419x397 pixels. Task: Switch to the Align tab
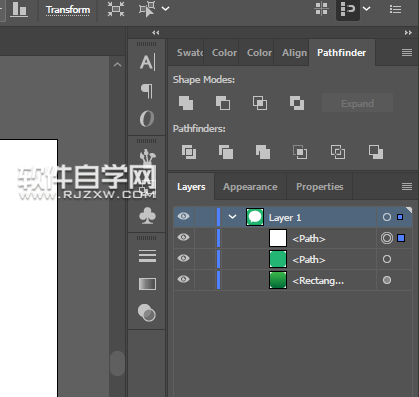click(294, 53)
